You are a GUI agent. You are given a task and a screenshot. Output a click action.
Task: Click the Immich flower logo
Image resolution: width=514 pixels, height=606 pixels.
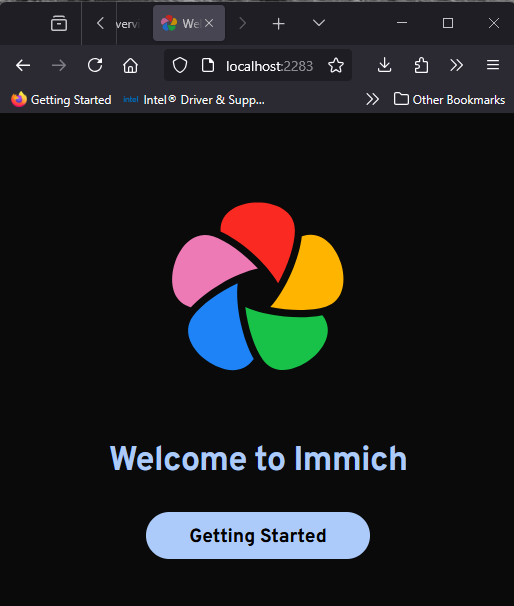pos(258,286)
